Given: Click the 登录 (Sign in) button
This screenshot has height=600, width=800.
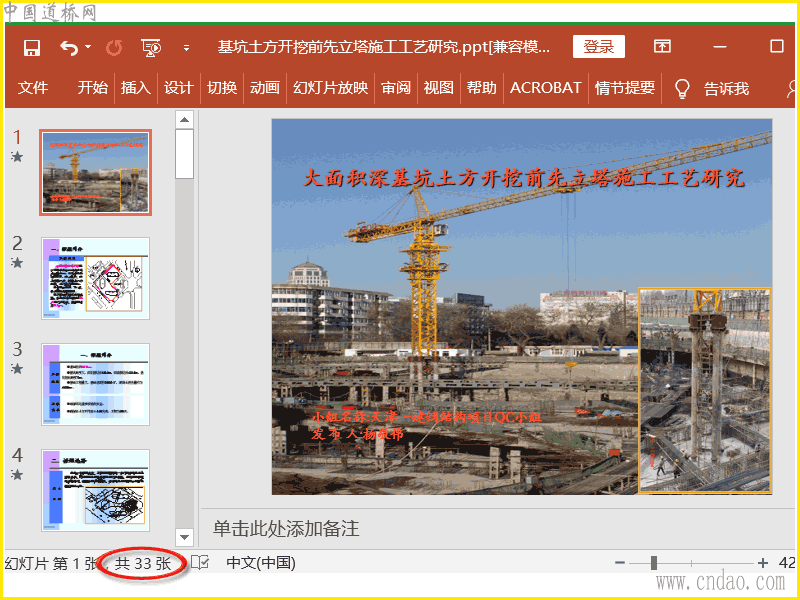Looking at the screenshot, I should pyautogui.click(x=598, y=47).
